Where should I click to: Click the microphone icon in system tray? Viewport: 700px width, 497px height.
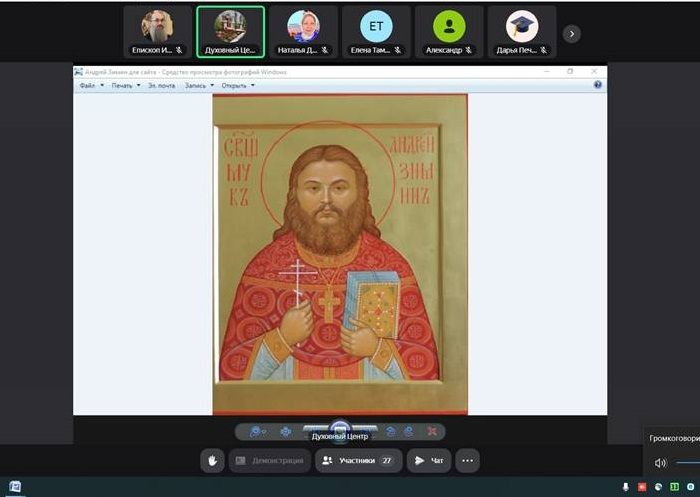point(626,487)
